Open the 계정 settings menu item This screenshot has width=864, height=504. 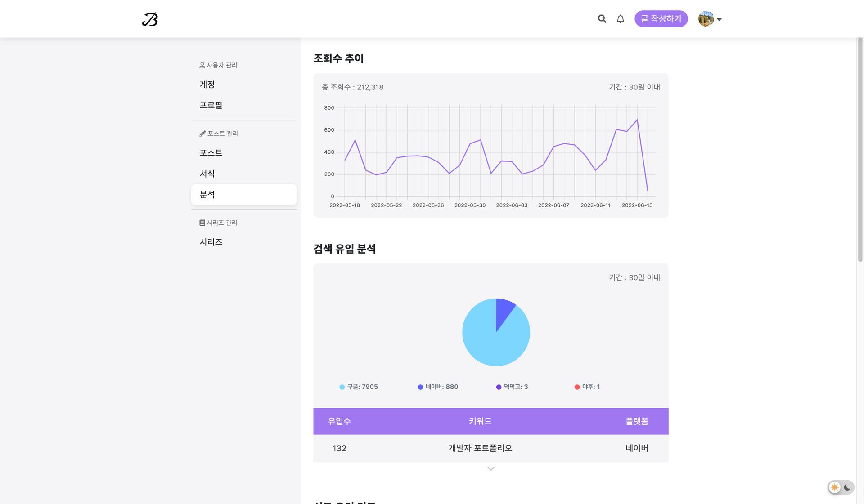click(207, 85)
